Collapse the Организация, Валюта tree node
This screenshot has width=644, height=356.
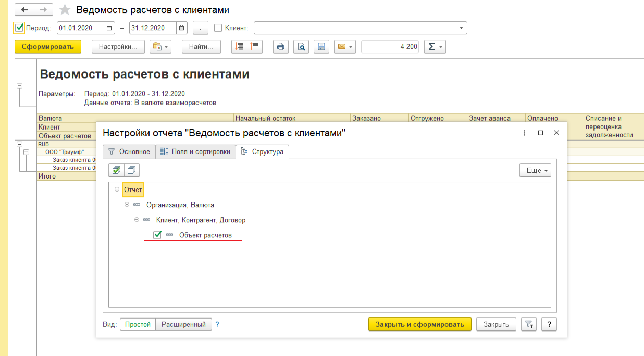tap(127, 205)
